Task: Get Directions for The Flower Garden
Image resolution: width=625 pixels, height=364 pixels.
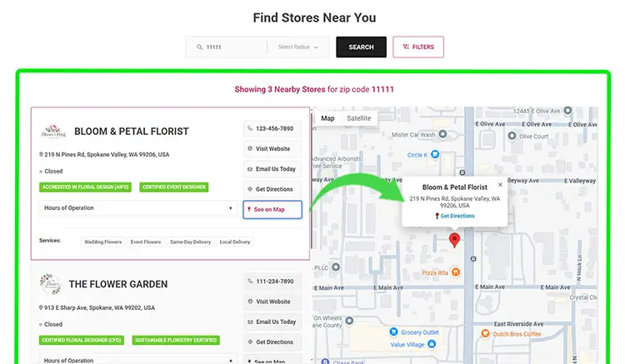Action: click(x=272, y=342)
